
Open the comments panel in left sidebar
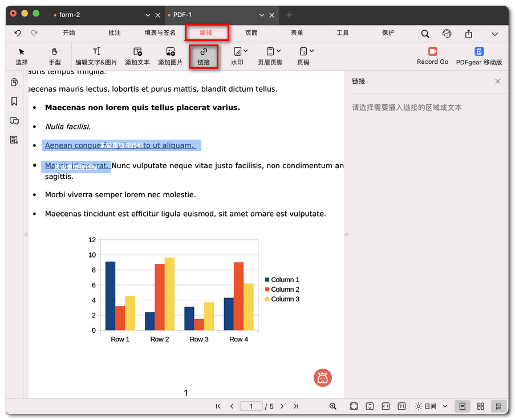click(14, 121)
